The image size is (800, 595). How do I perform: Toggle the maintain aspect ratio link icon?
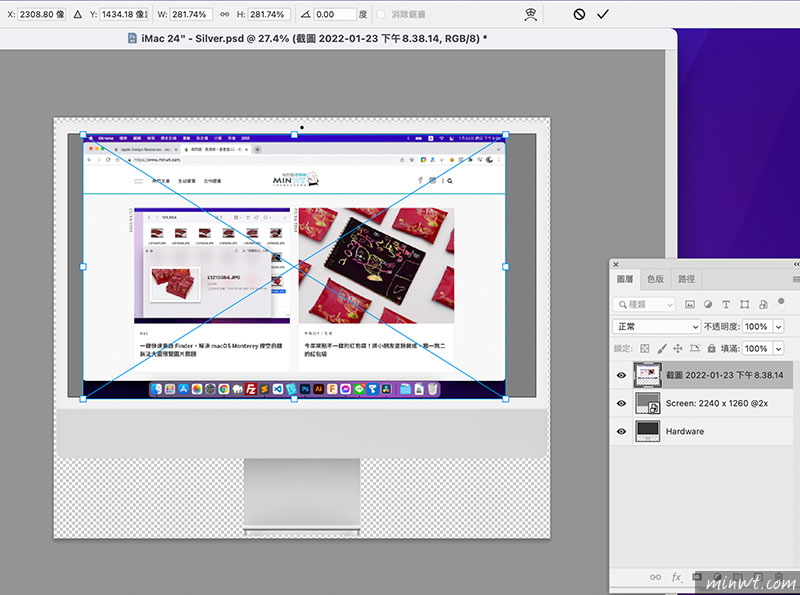[225, 15]
